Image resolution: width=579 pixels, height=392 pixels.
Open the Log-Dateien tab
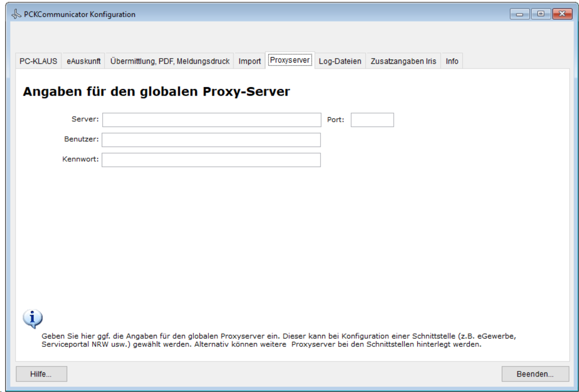pos(340,61)
